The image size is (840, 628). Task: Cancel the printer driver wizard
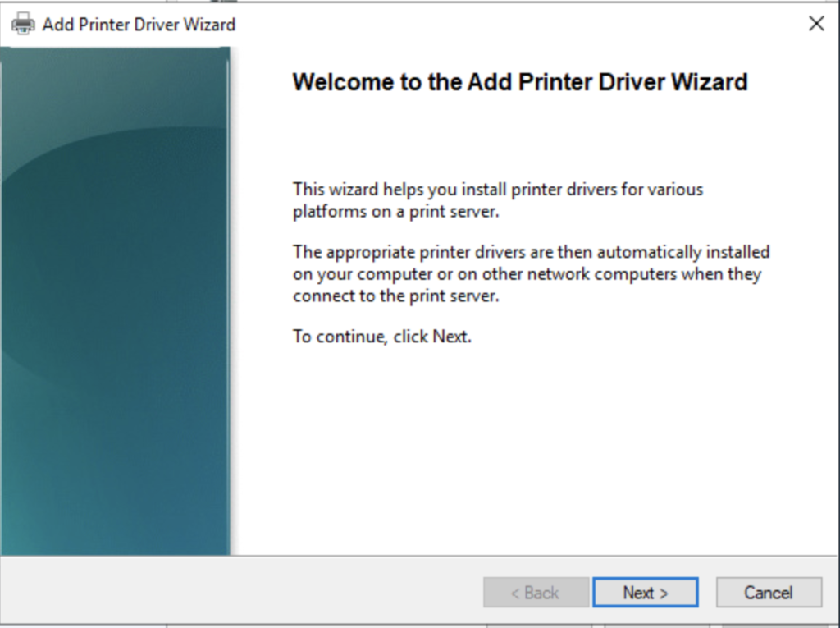click(x=768, y=593)
